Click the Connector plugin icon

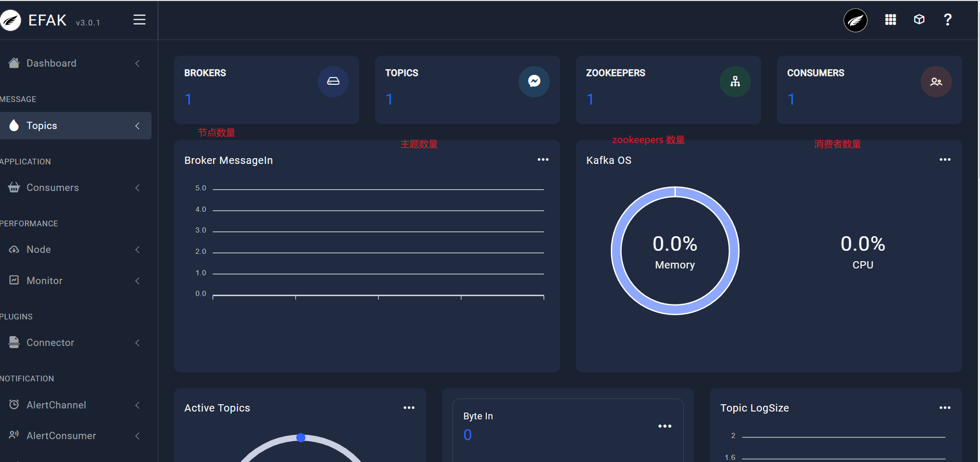tap(14, 342)
